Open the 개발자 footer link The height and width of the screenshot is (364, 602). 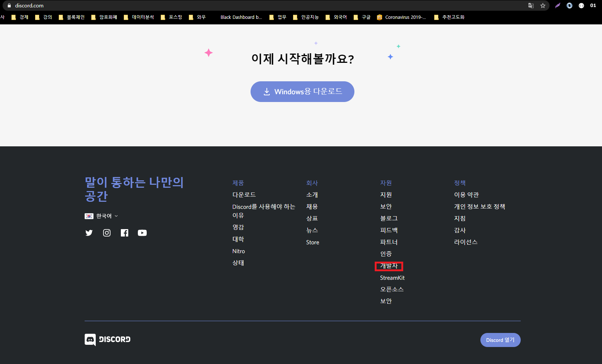389,266
